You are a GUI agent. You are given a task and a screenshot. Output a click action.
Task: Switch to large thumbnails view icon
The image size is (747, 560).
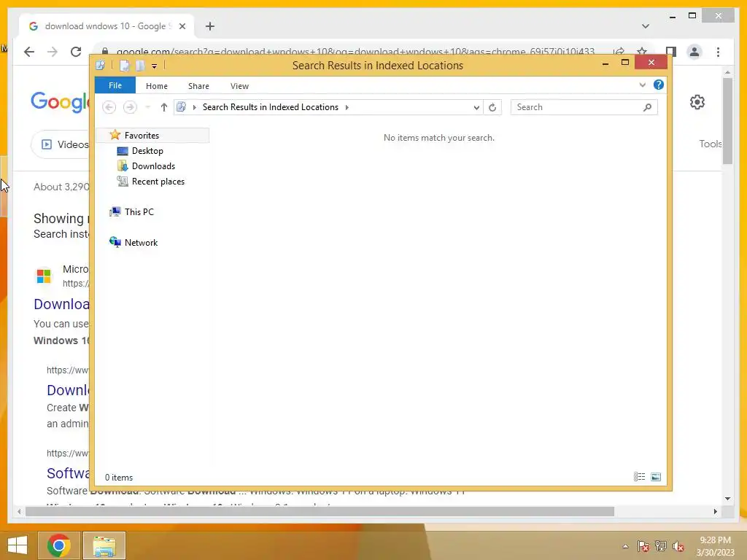pos(656,477)
